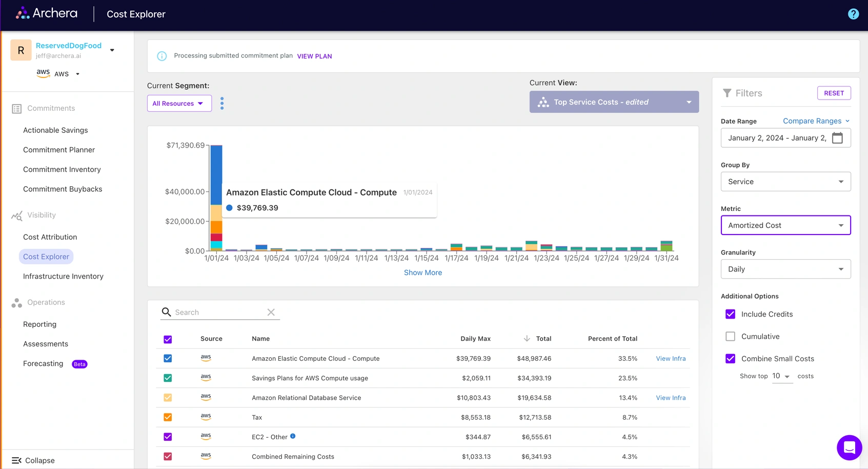Click the AWS logo beside the provider selector

click(43, 73)
